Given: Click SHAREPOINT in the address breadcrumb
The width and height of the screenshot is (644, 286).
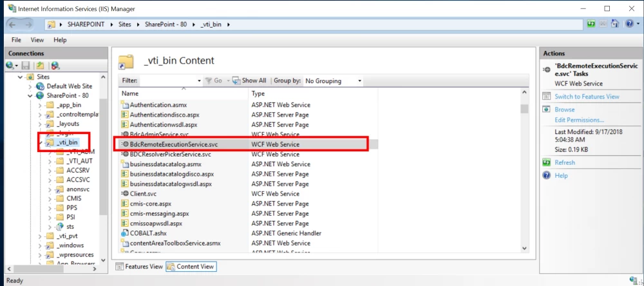Looking at the screenshot, I should pos(86,24).
